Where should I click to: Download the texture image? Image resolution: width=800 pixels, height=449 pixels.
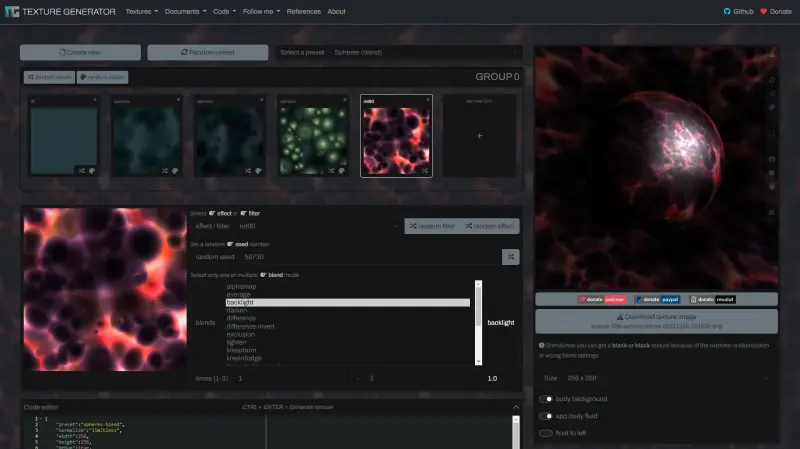(657, 321)
